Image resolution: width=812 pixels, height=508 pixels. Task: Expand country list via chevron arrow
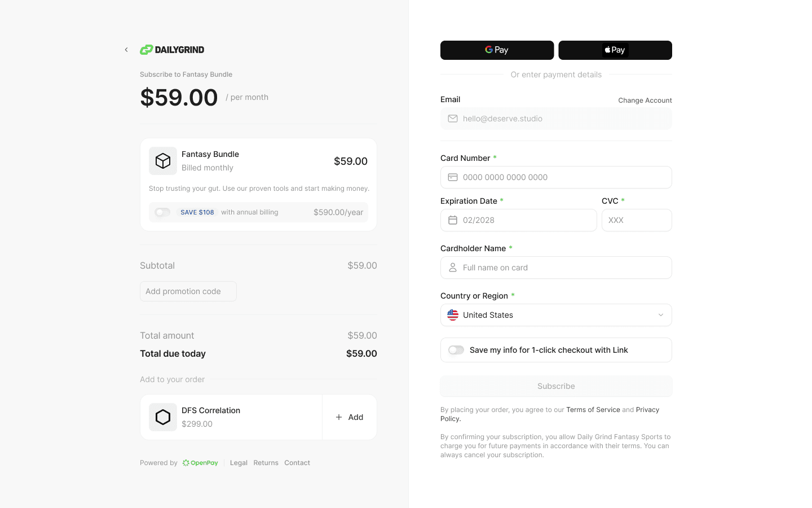tap(661, 315)
